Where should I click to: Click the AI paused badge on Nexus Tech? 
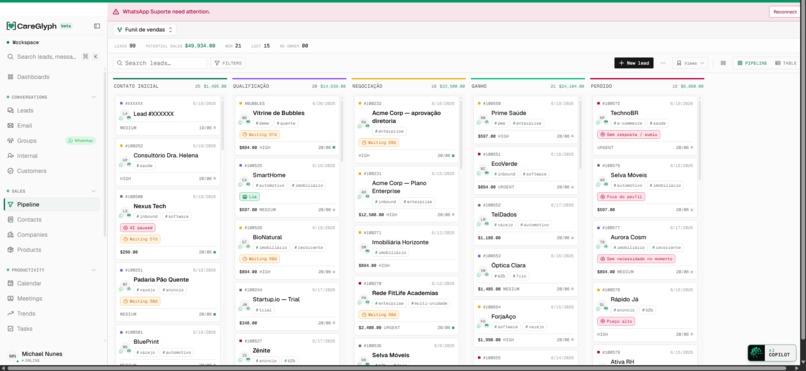tap(137, 228)
